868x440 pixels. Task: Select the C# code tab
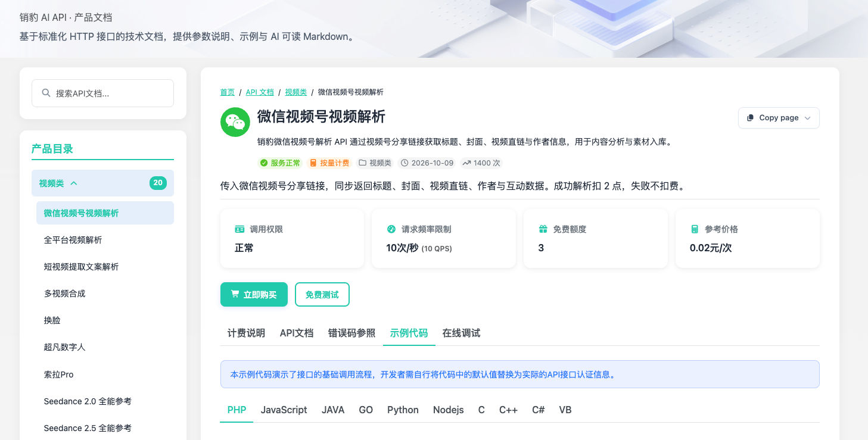(539, 410)
